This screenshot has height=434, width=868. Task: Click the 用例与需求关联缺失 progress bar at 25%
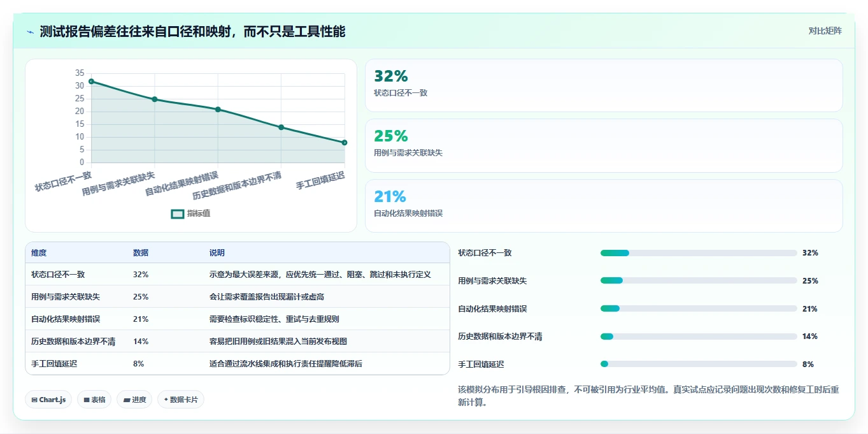pyautogui.click(x=699, y=280)
